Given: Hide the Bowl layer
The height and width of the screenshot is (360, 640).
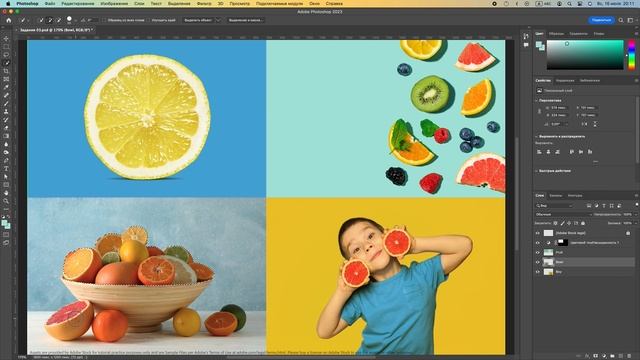Looking at the screenshot, I should [x=538, y=262].
